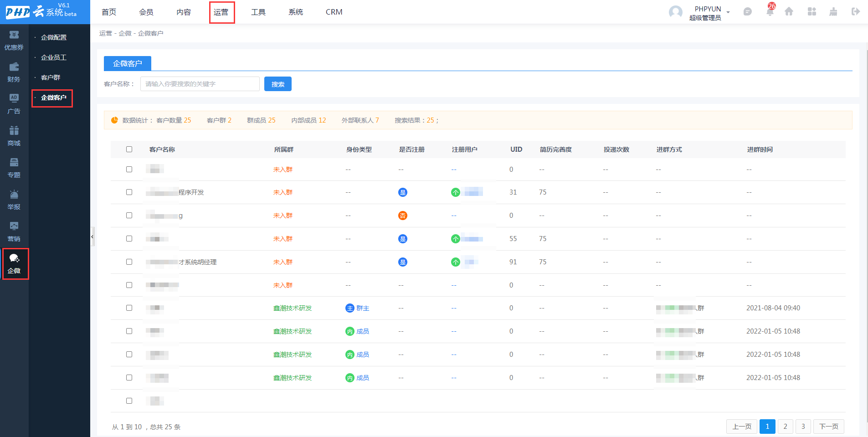
Task: Go to page 3
Action: [803, 427]
